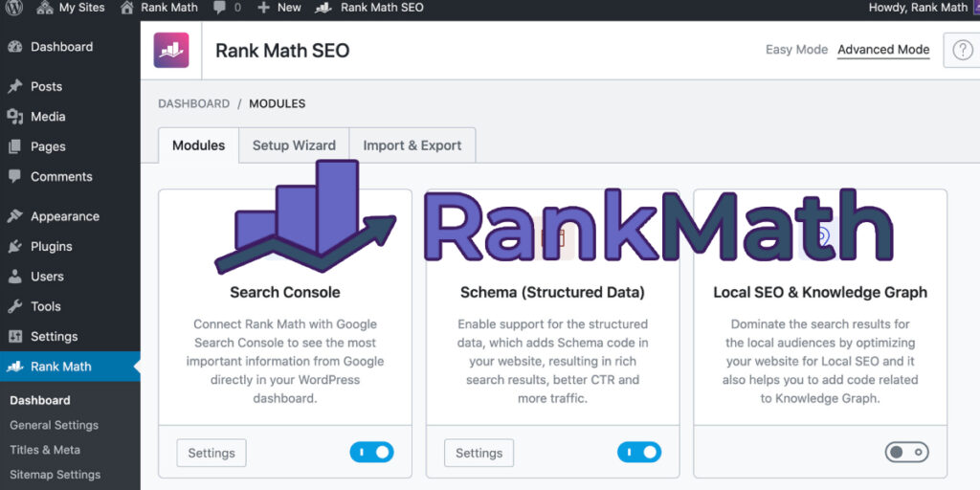Open Tools label in sidebar
Image resolution: width=980 pixels, height=490 pixels.
pos(46,306)
